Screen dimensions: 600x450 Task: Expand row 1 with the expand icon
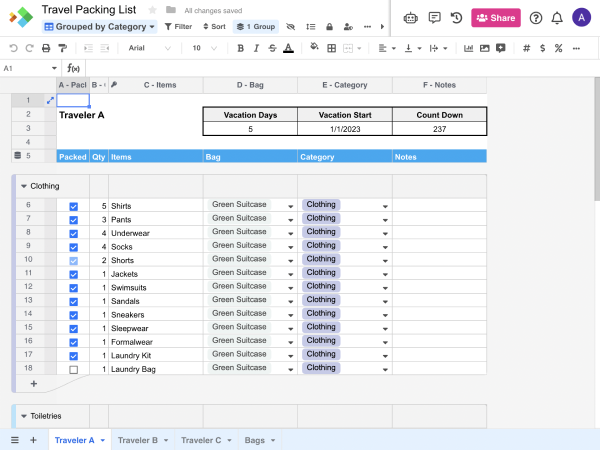[x=50, y=100]
